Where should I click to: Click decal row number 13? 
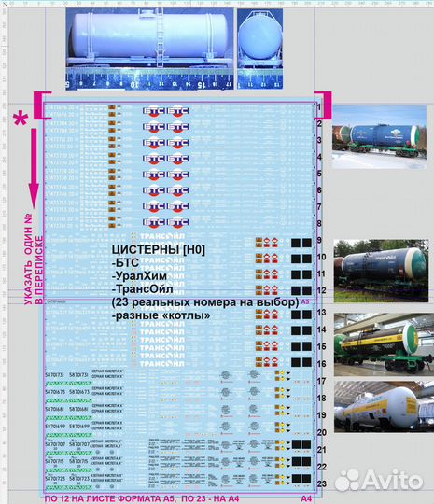point(321,312)
